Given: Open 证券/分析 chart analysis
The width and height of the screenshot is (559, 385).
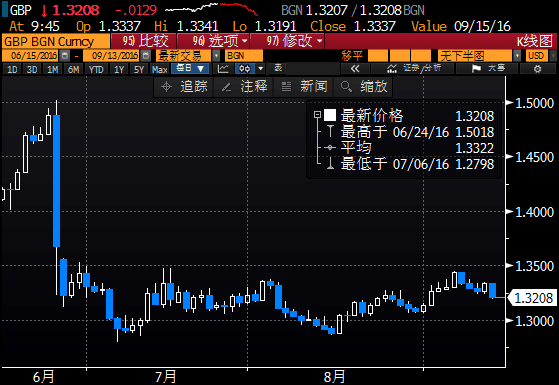Looking at the screenshot, I should click(x=413, y=68).
